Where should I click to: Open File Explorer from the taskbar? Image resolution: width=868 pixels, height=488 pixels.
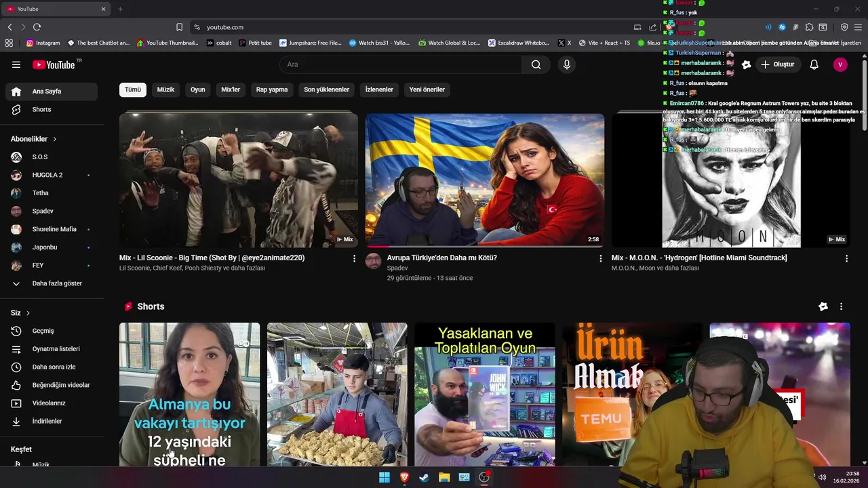tap(444, 477)
